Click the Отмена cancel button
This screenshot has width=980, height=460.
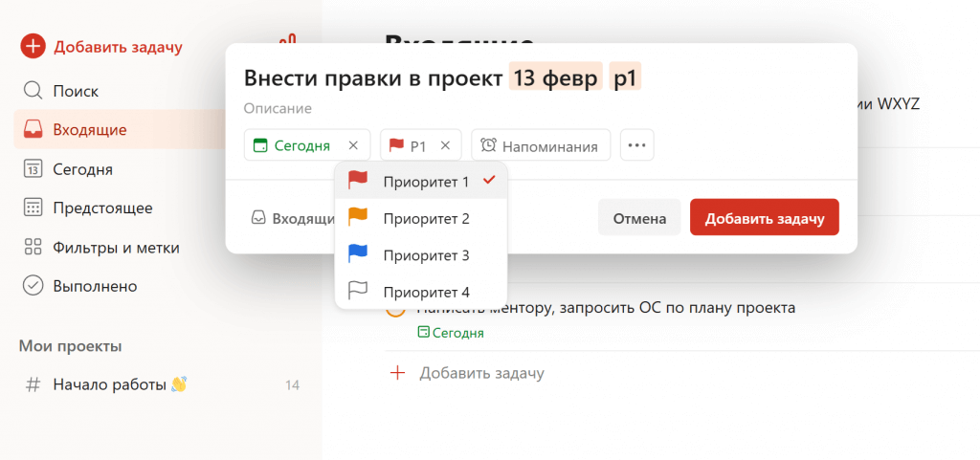(x=639, y=218)
